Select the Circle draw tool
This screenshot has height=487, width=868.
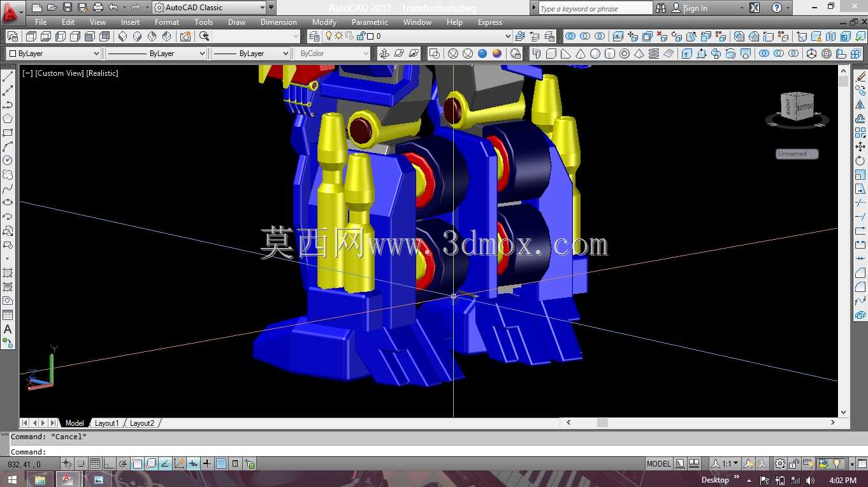8,161
